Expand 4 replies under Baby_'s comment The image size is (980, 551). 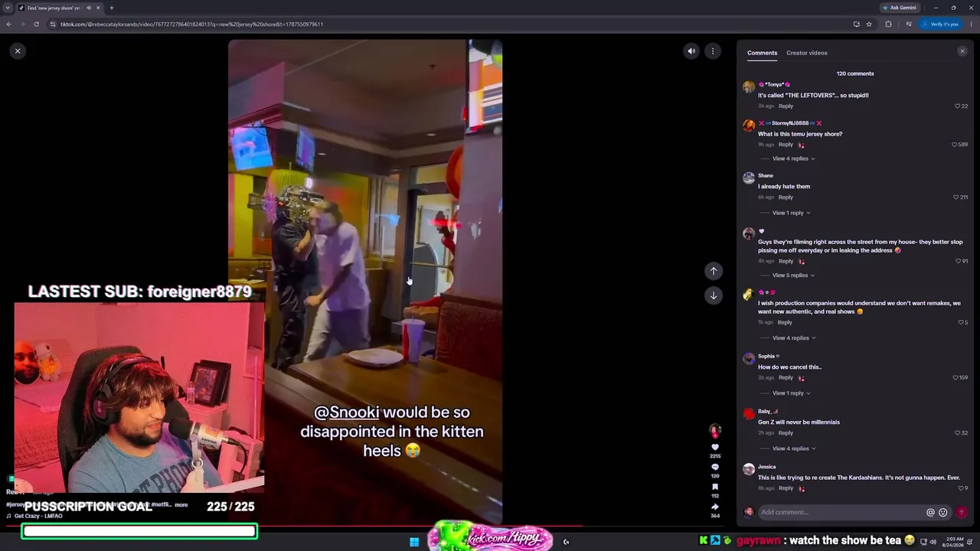point(793,448)
